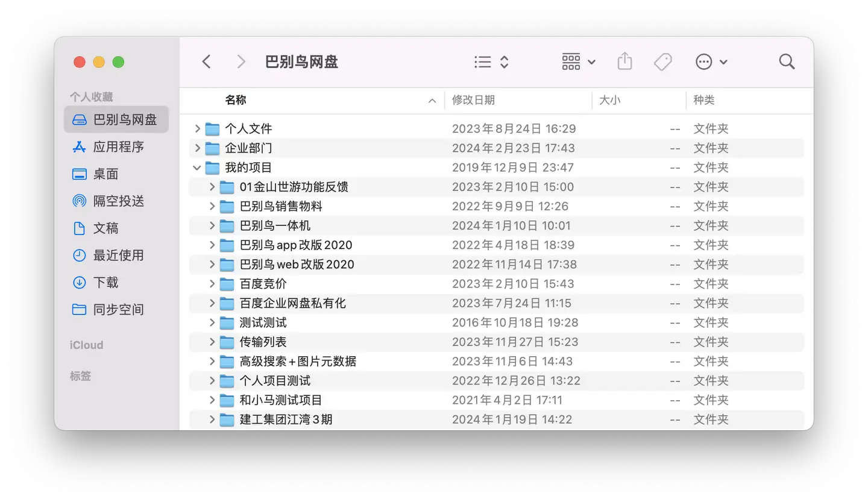The width and height of the screenshot is (868, 502).
Task: Select the 和小马测试项目 folder icon
Action: (227, 400)
